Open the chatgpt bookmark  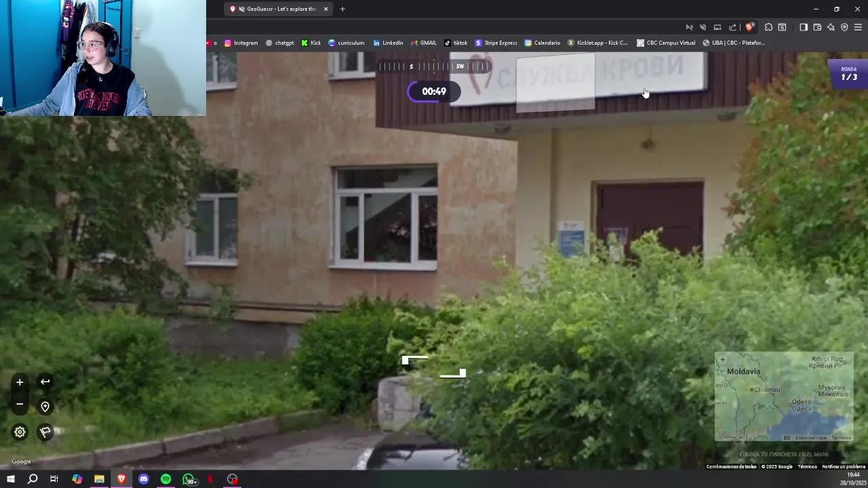pyautogui.click(x=279, y=43)
